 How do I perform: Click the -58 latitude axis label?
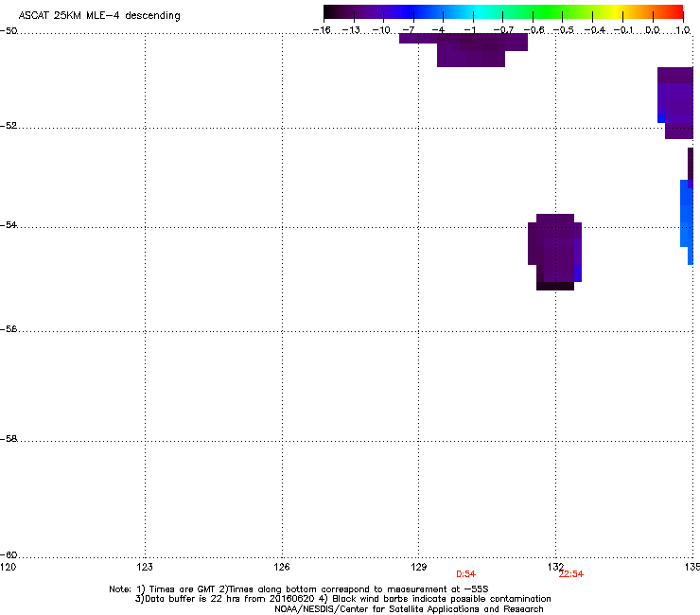tap(9, 439)
